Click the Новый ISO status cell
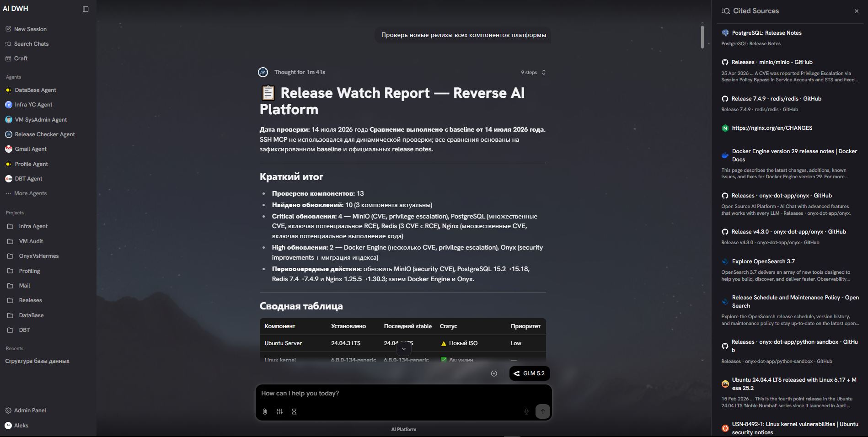This screenshot has width=868, height=437. click(x=459, y=343)
